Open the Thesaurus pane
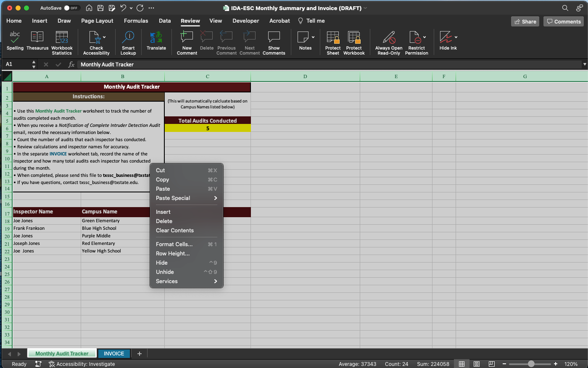 37,40
